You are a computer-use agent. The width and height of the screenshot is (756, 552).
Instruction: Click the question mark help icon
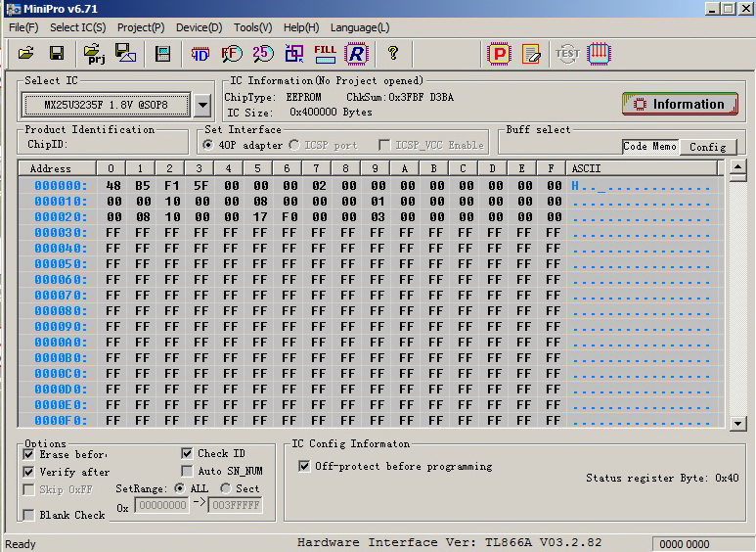393,53
